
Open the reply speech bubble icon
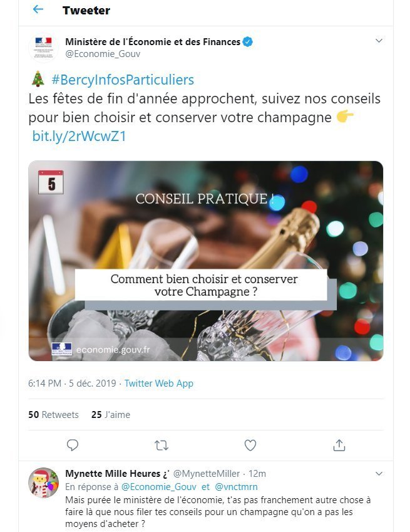pyautogui.click(x=73, y=445)
